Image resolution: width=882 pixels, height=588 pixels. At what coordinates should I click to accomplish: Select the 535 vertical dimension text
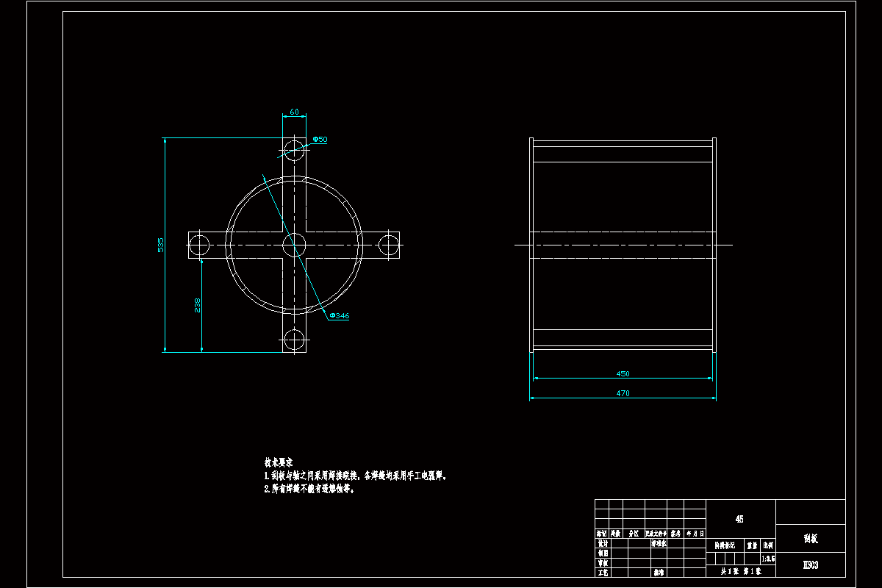(160, 245)
